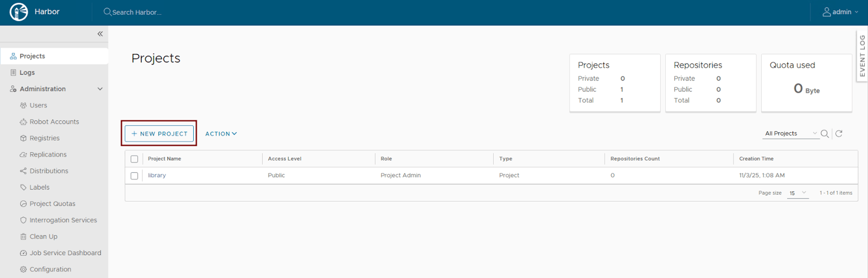Click the Projects sidebar icon
Image resolution: width=868 pixels, height=278 pixels.
pos(13,56)
